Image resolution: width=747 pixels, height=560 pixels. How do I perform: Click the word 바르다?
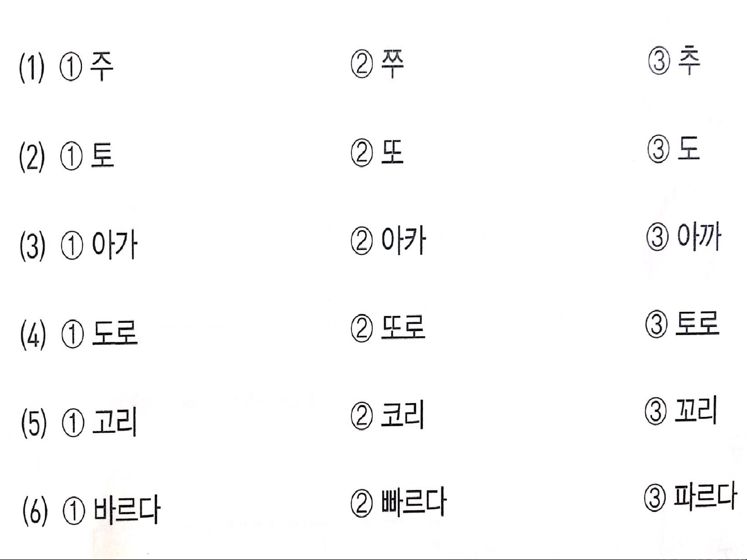pos(127,510)
